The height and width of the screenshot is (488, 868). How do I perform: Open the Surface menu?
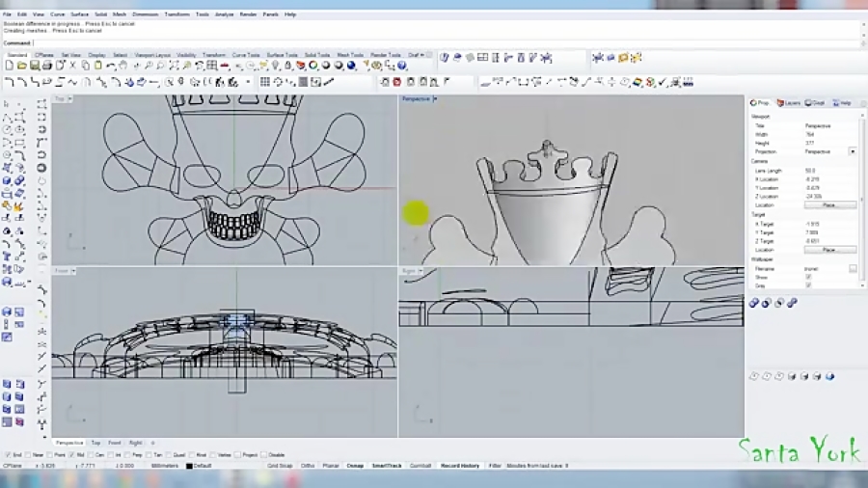80,14
